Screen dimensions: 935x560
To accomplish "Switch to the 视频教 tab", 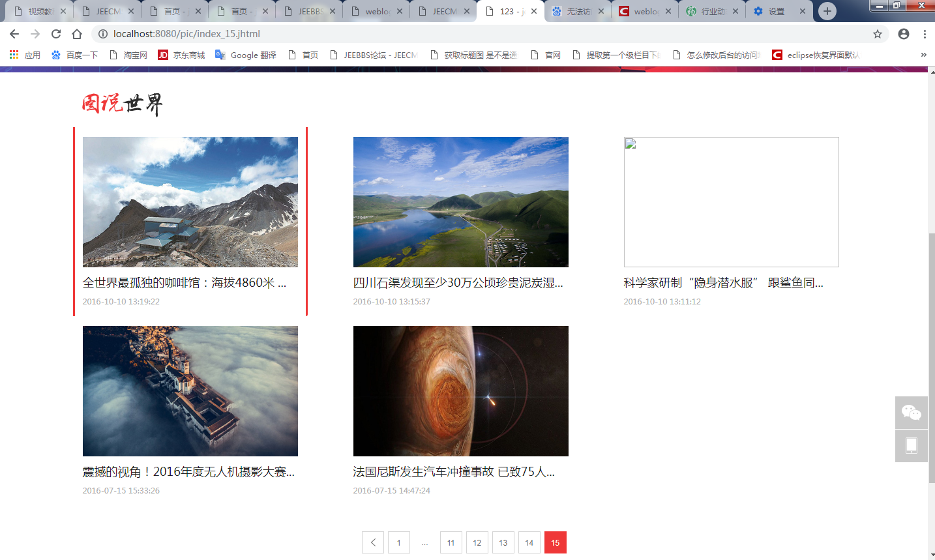I will 40,12.
